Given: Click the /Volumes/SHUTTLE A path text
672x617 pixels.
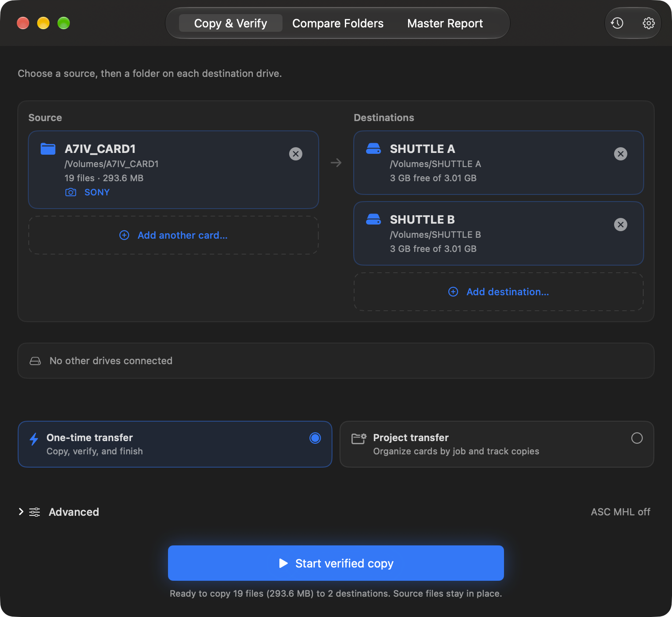Looking at the screenshot, I should click(x=435, y=164).
